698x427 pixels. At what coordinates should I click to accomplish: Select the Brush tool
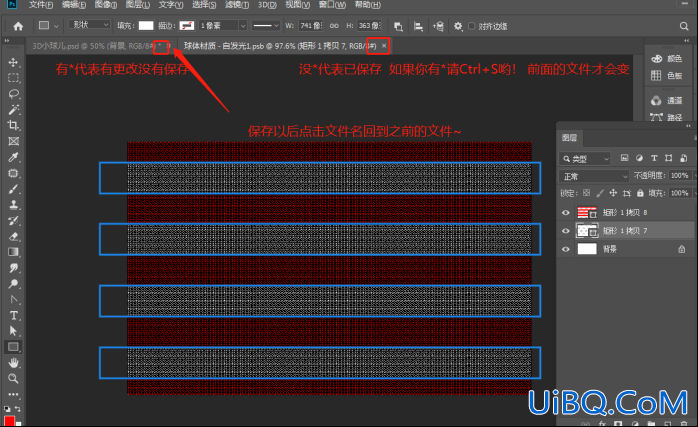click(13, 189)
